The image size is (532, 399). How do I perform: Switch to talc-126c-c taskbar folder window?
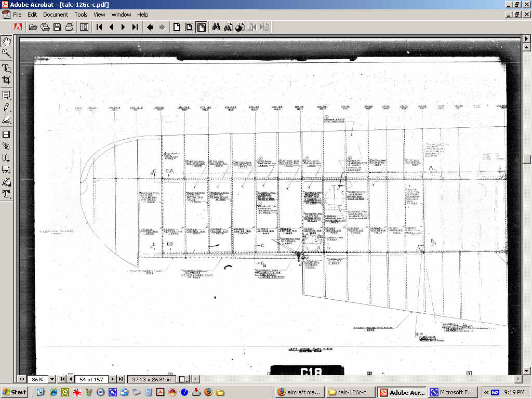click(x=351, y=392)
